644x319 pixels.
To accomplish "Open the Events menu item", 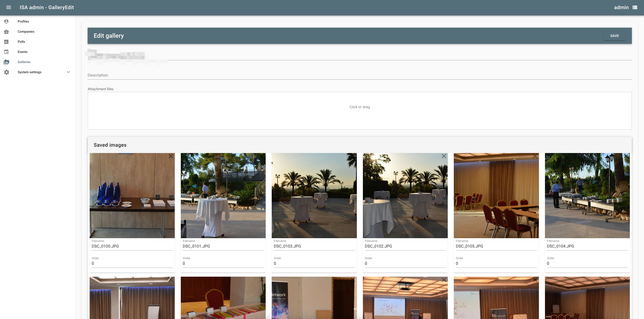I will tap(23, 52).
